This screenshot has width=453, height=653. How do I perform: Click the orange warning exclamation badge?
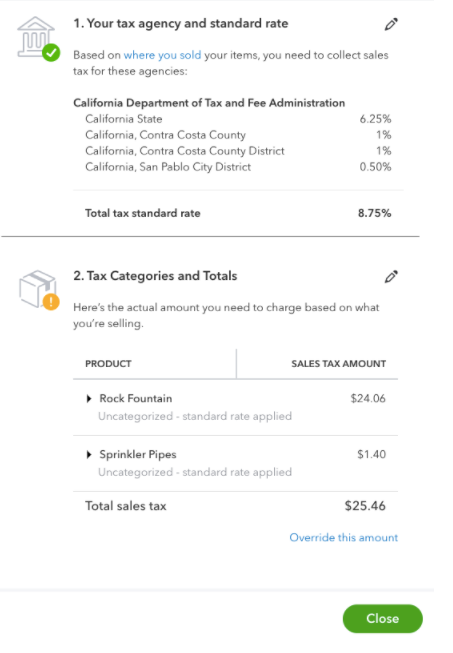[51, 302]
